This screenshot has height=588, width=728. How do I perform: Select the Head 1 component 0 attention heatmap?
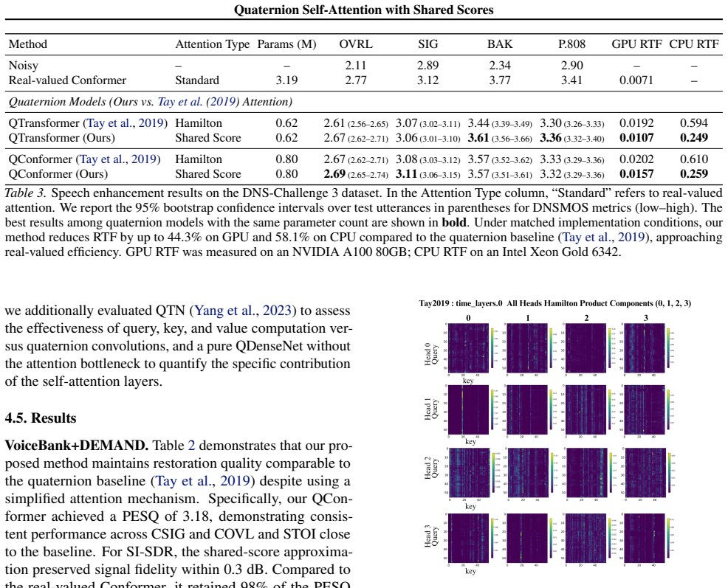(x=468, y=409)
